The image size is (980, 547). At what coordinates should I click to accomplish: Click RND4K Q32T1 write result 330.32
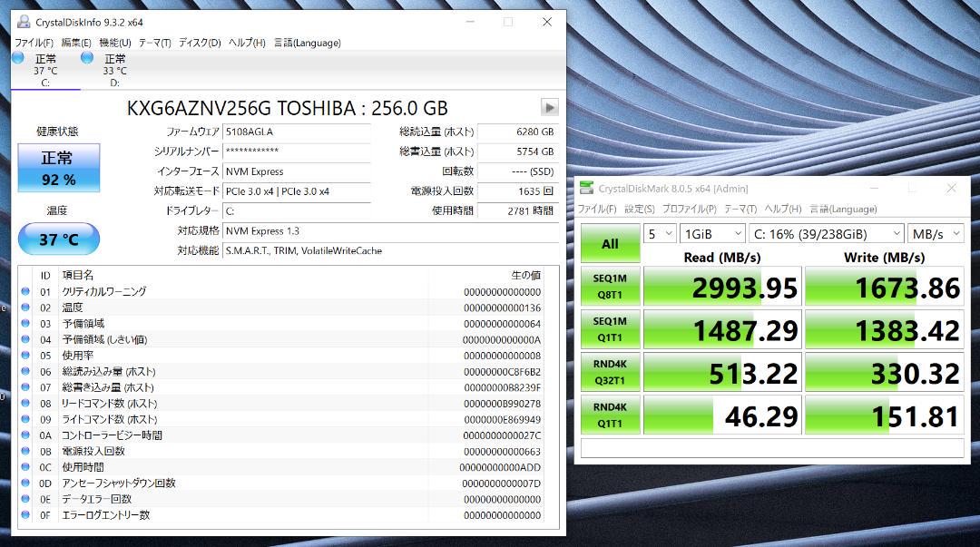(885, 373)
